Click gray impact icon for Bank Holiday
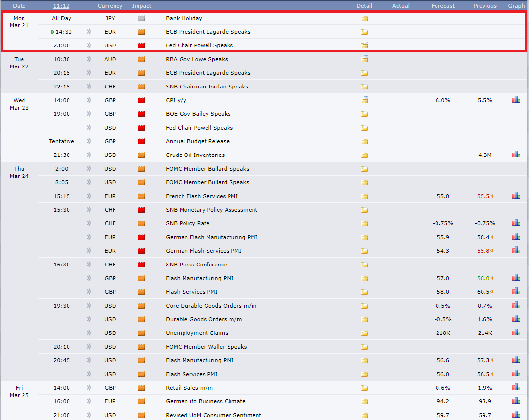The image size is (529, 420). pos(141,18)
